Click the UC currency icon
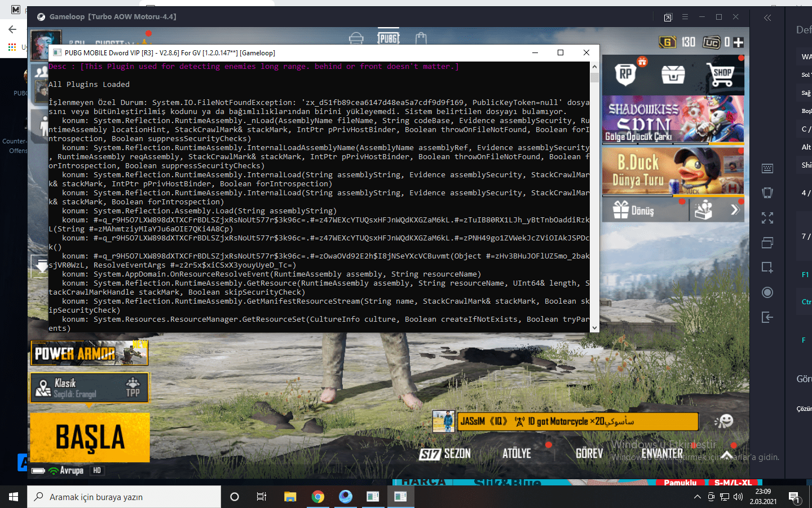This screenshot has height=508, width=812. click(712, 42)
